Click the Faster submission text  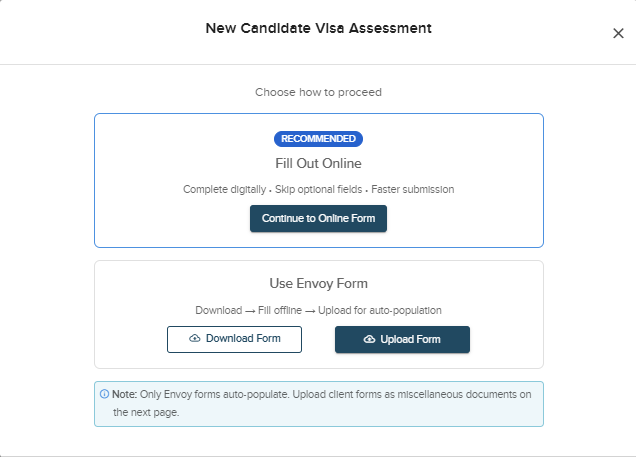(x=413, y=189)
